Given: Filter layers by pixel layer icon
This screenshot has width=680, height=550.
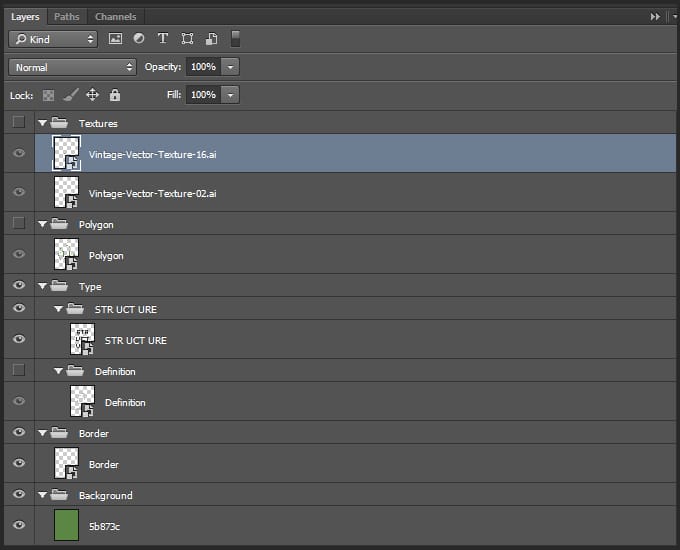Looking at the screenshot, I should point(115,39).
